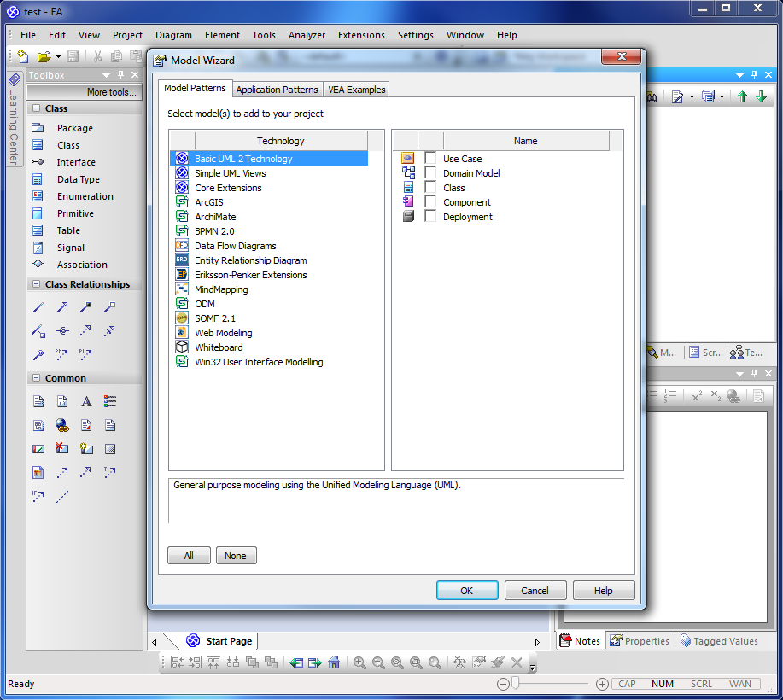Click OK in Model Wizard

click(x=467, y=591)
